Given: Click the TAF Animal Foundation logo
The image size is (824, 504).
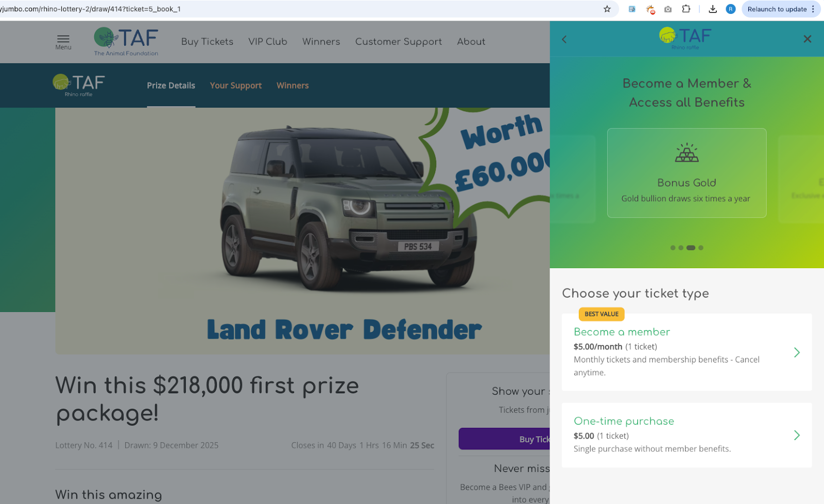Looking at the screenshot, I should [126, 42].
